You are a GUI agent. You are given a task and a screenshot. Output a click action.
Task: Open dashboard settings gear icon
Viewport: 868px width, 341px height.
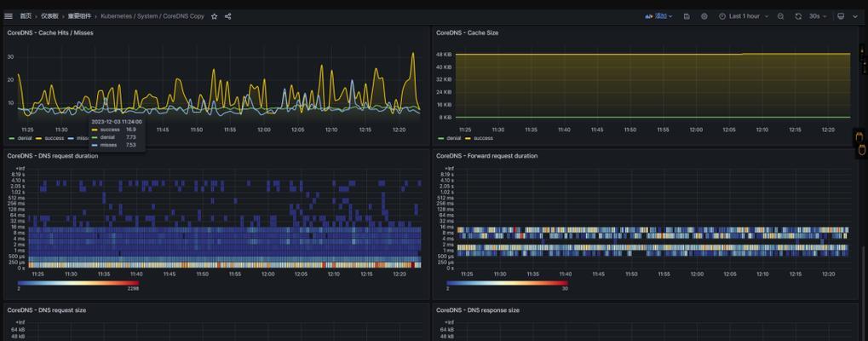[704, 16]
